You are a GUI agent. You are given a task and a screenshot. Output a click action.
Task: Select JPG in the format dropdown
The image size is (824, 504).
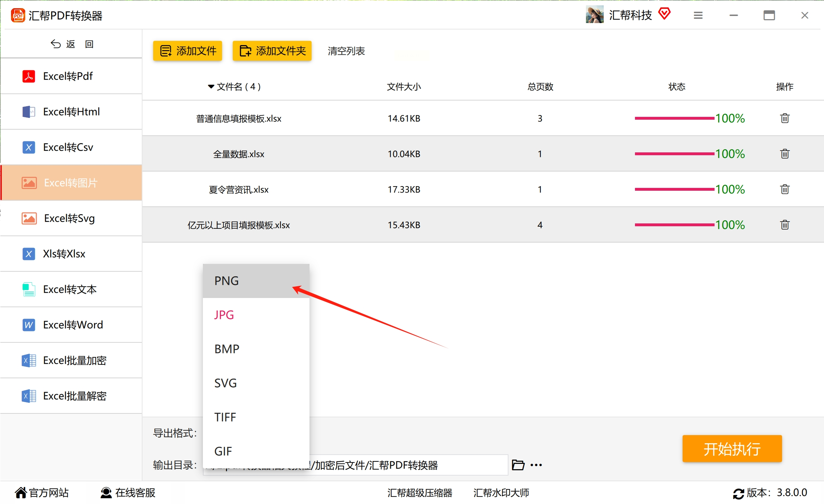coord(224,315)
